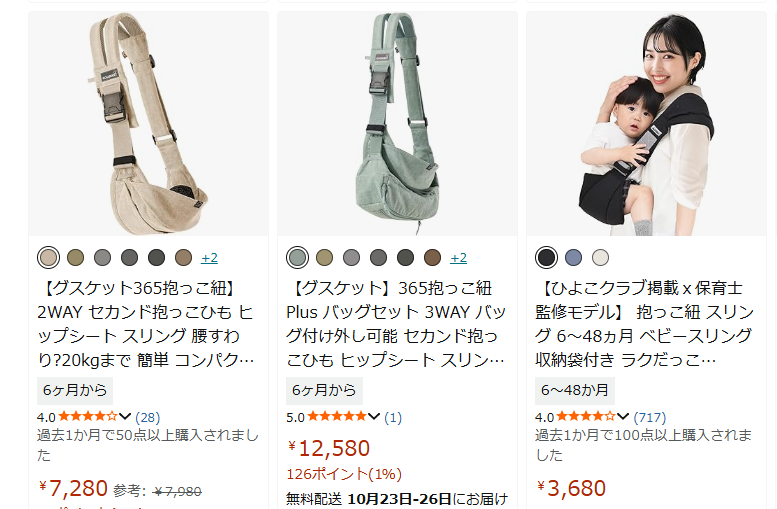Screen dimensions: 777x509
Task: Expand rating chevron on third product
Action: click(x=623, y=416)
